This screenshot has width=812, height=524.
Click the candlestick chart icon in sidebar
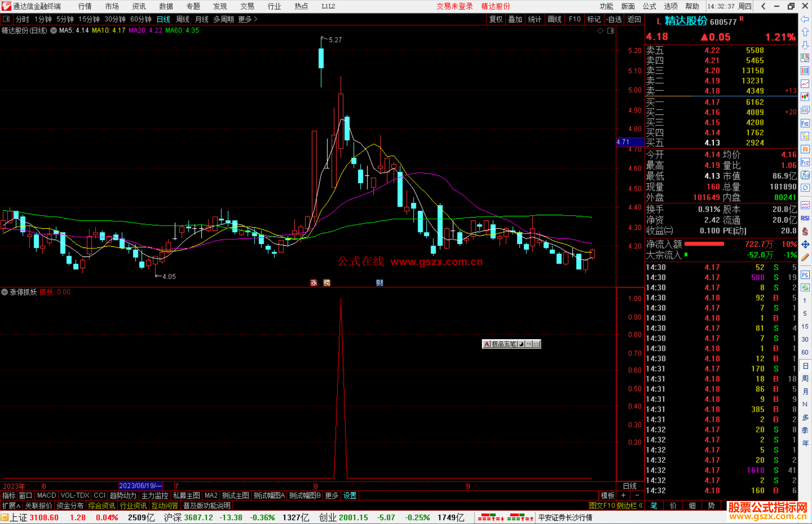click(x=804, y=97)
